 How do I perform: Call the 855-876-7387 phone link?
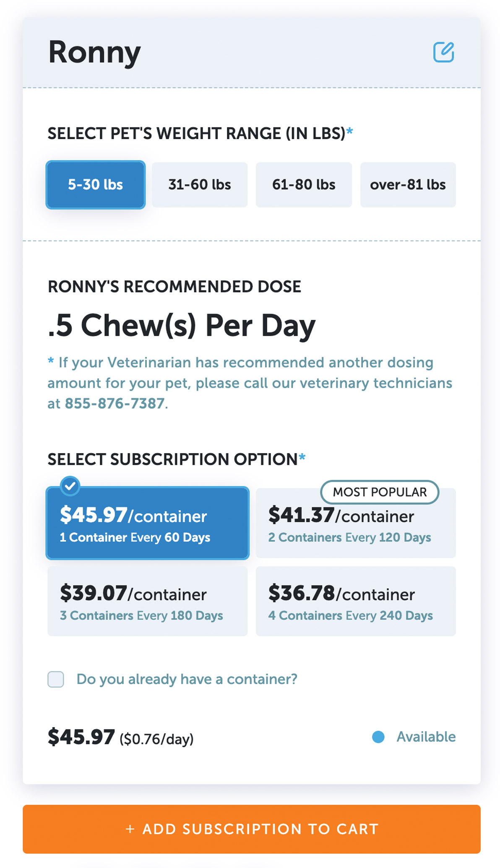(x=115, y=404)
